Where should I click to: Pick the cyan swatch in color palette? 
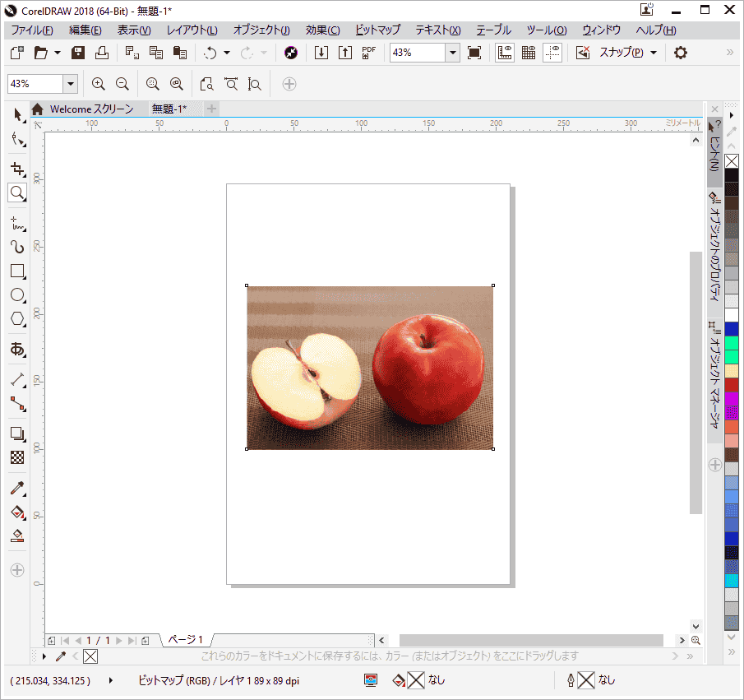tap(731, 581)
